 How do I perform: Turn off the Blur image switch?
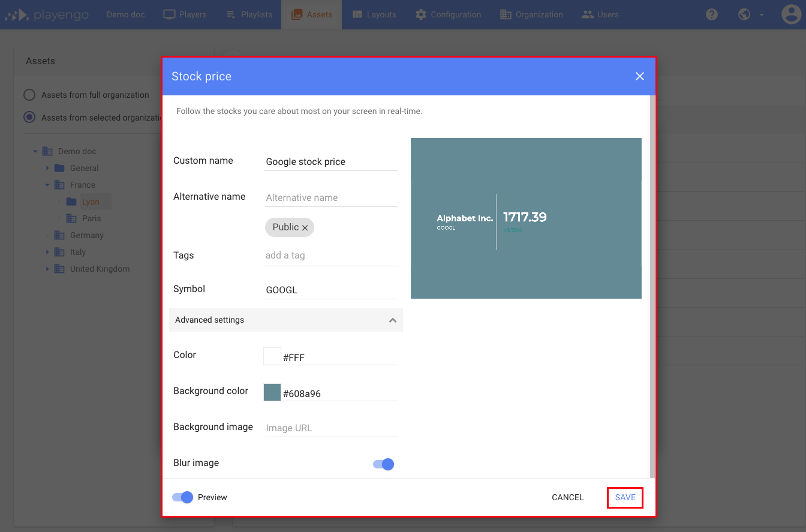tap(384, 464)
